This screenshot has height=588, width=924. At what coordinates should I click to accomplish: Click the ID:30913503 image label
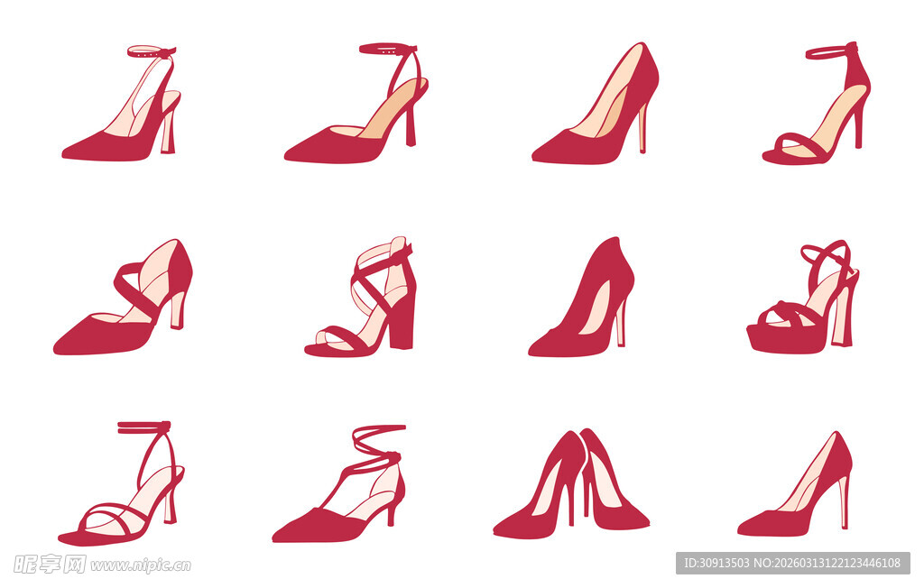click(718, 563)
